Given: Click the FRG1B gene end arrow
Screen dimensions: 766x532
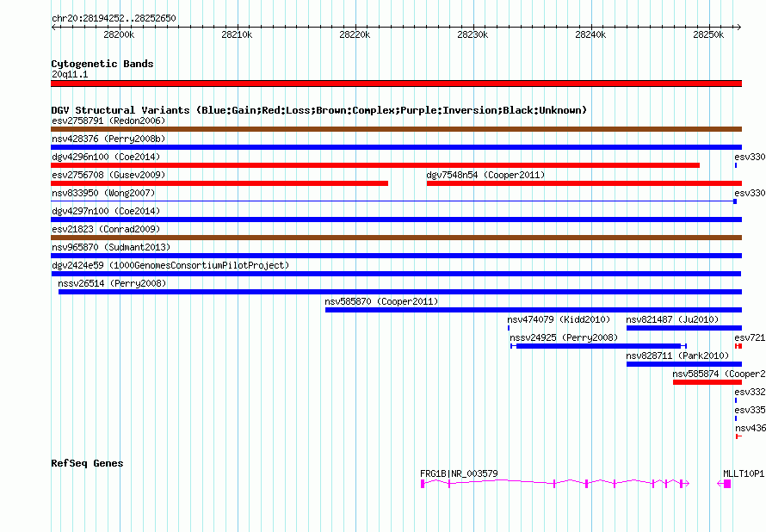Looking at the screenshot, I should (x=686, y=484).
